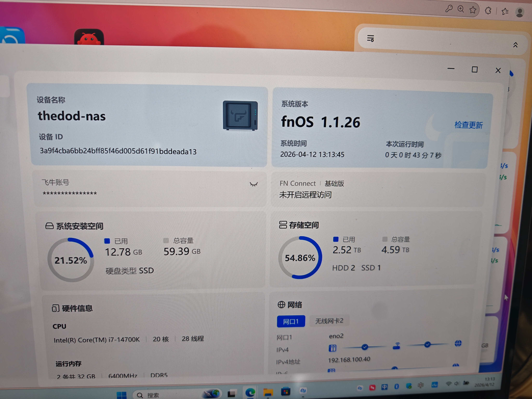Open the widget list settings icon
This screenshot has height=399, width=532.
(370, 38)
